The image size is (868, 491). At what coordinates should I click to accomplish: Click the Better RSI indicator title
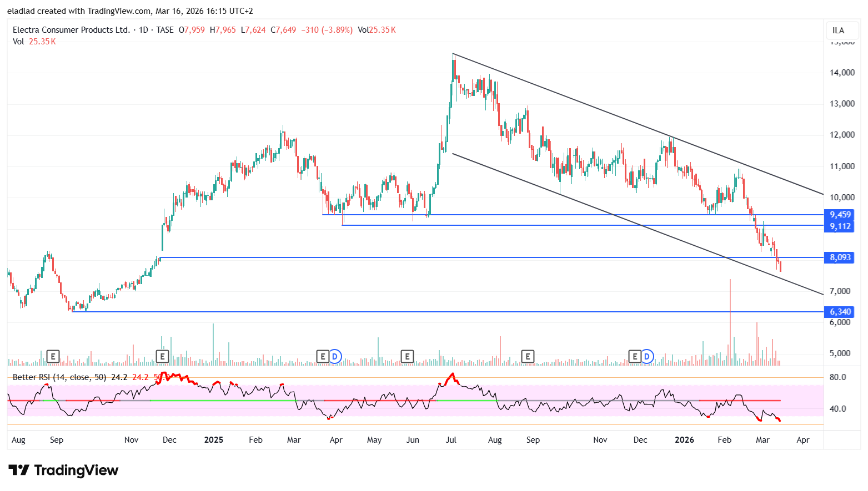[59, 377]
